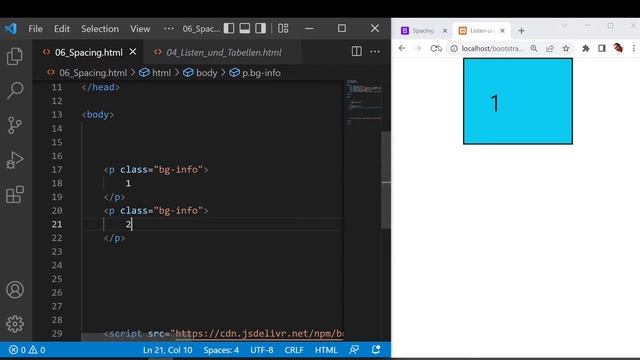The width and height of the screenshot is (640, 360).
Task: Click text 2 on line 21
Action: (128, 224)
